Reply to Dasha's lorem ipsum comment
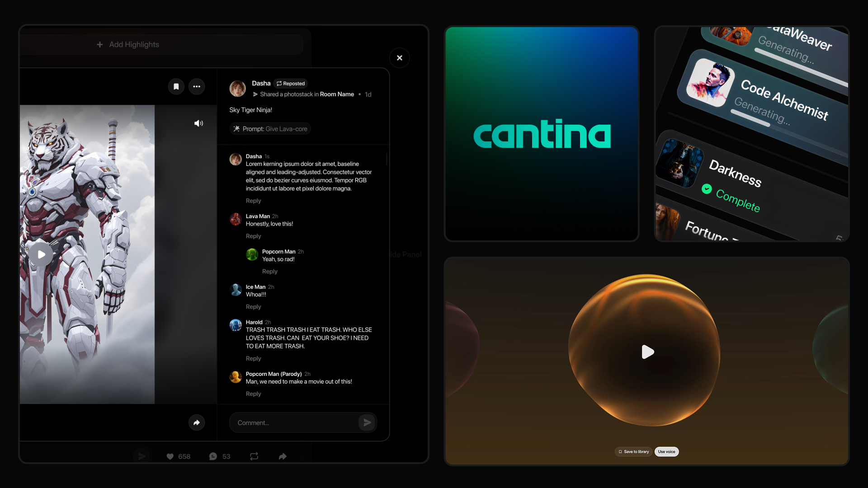Image resolution: width=868 pixels, height=488 pixels. pos(254,201)
